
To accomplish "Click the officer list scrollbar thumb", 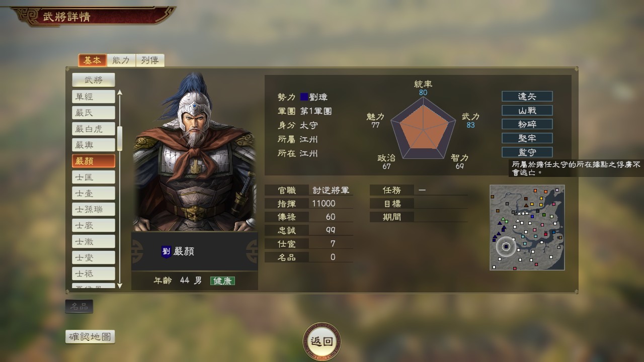I will tap(120, 139).
